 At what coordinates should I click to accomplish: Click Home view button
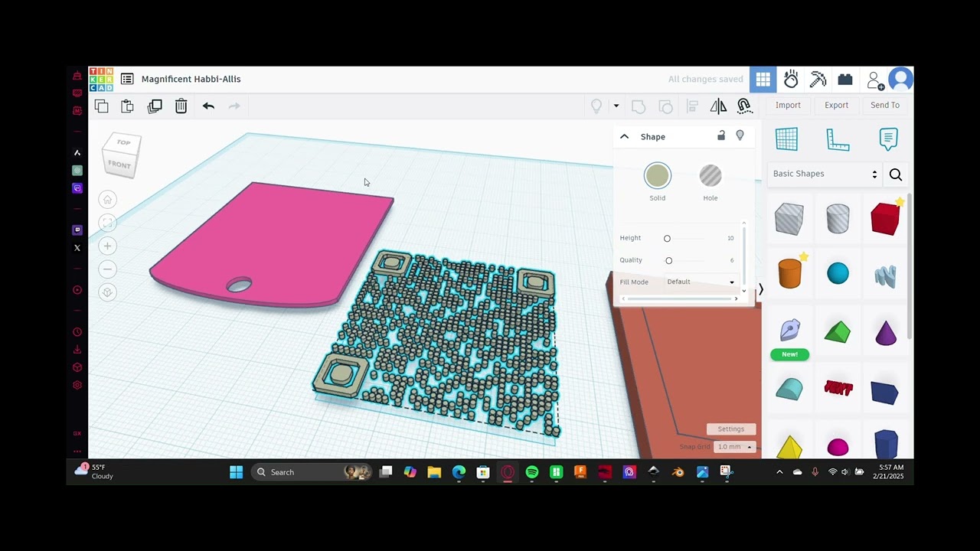107,200
